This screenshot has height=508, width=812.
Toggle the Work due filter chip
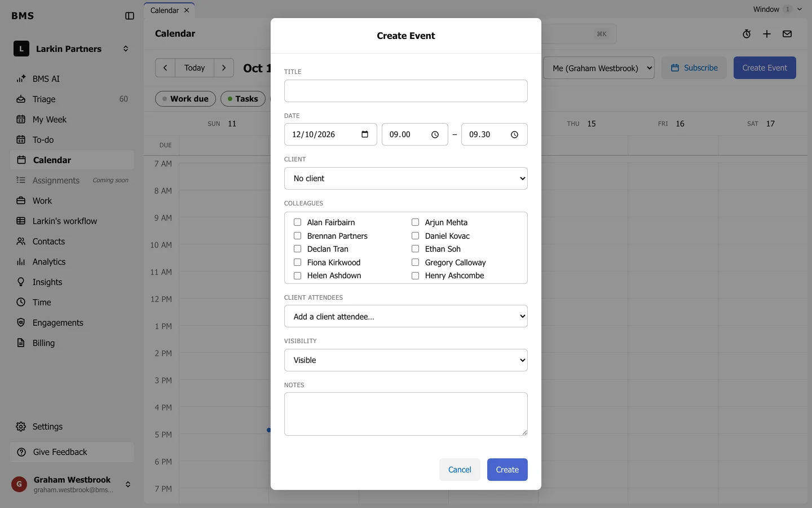point(186,99)
